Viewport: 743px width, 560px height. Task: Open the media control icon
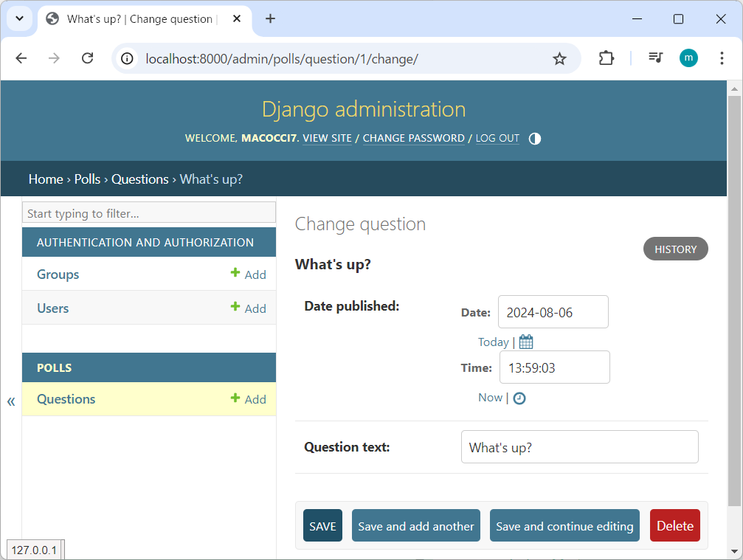[x=655, y=58]
